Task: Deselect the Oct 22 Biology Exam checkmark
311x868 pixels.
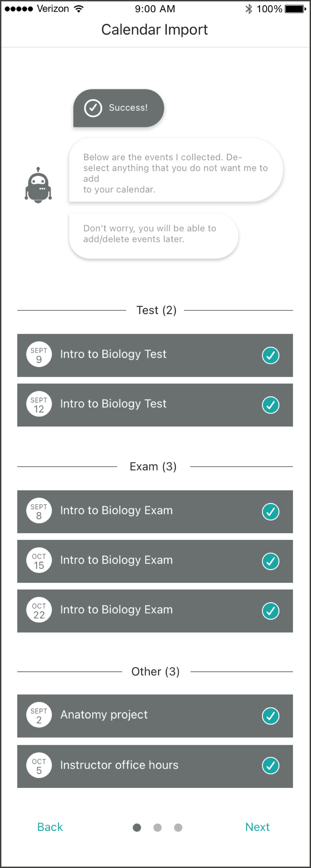Action: click(271, 611)
